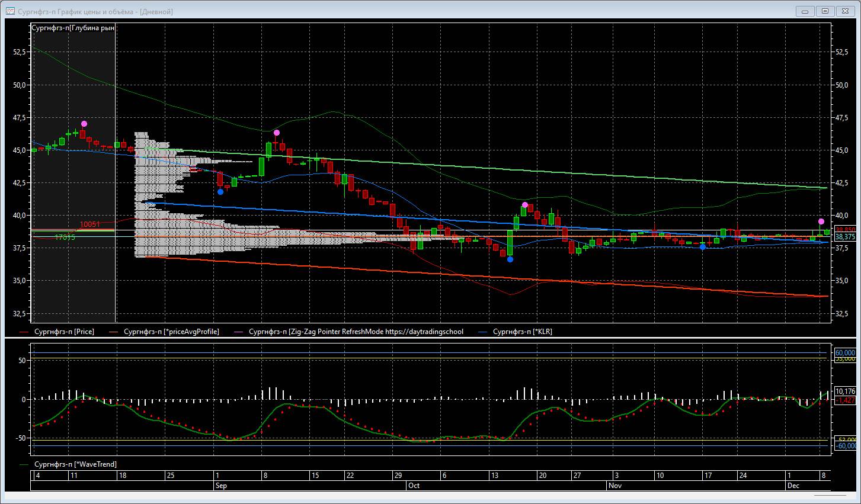Select the blue Zig-Zag marker near 1 September
Image resolution: width=861 pixels, height=504 pixels.
[220, 191]
